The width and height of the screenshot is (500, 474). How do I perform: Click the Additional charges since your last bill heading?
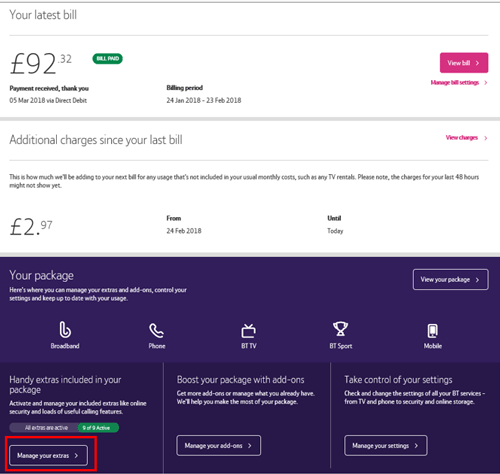96,140
